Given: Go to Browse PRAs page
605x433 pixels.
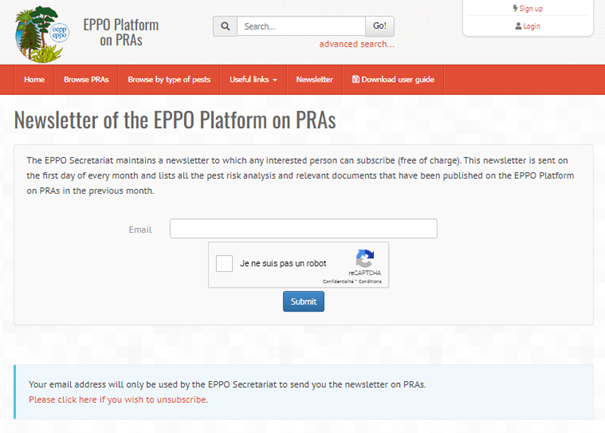Looking at the screenshot, I should pos(86,79).
